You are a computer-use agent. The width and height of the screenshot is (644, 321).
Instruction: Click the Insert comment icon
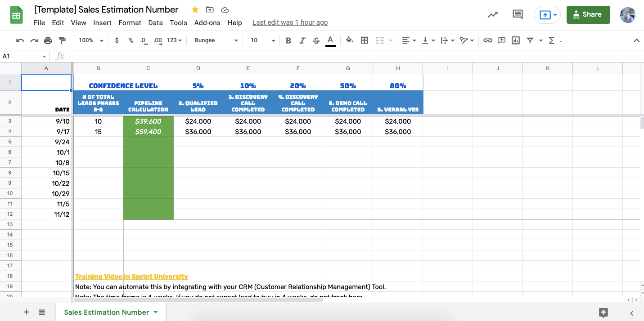click(502, 40)
